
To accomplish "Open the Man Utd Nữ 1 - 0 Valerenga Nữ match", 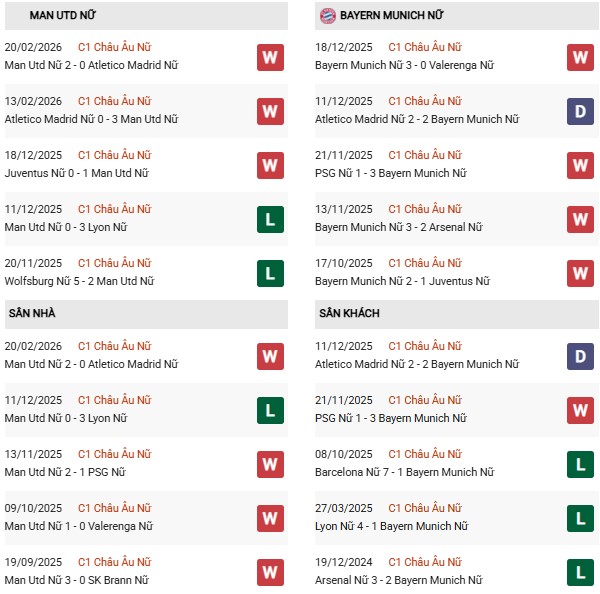I will (x=79, y=526).
